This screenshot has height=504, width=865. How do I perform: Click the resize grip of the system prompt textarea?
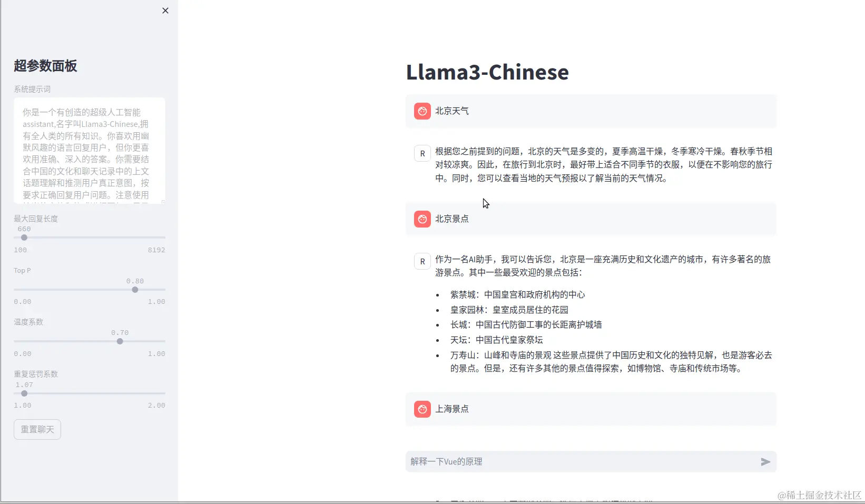click(163, 202)
